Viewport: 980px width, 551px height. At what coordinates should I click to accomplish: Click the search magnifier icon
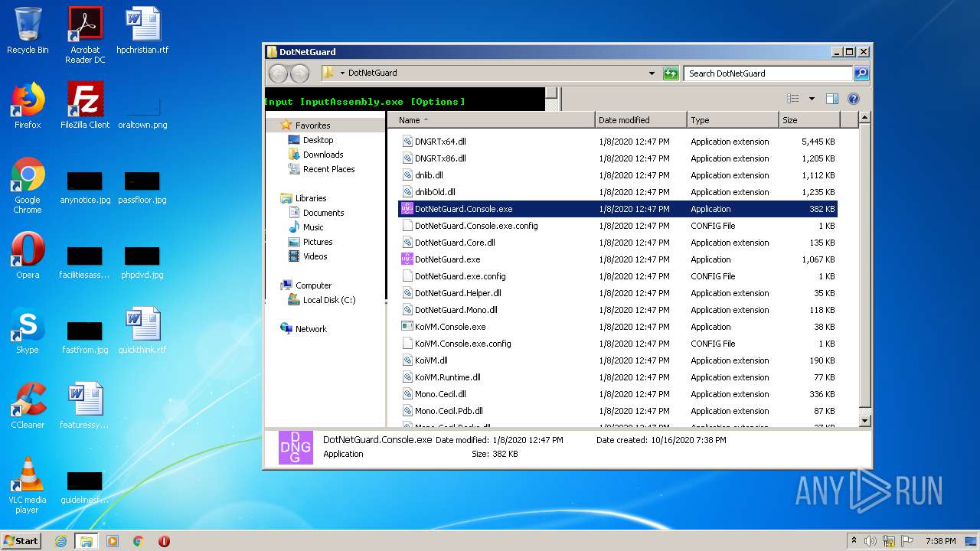click(x=861, y=73)
